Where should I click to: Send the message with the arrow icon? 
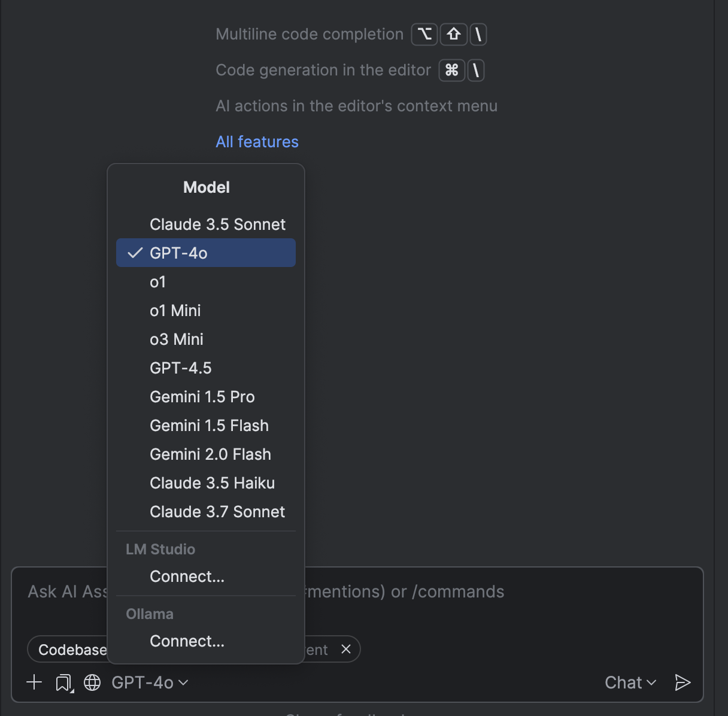tap(682, 682)
